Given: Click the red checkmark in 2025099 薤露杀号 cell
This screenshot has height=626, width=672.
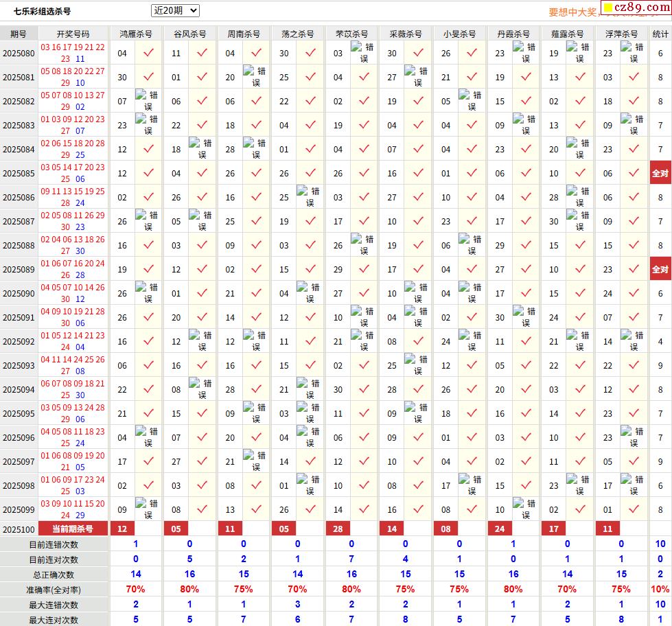Looking at the screenshot, I should click(x=580, y=509).
